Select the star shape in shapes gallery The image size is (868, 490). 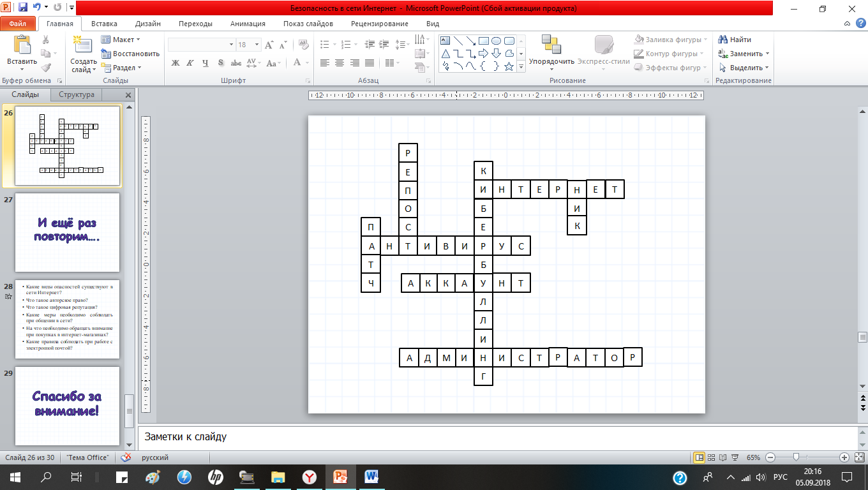(x=509, y=66)
